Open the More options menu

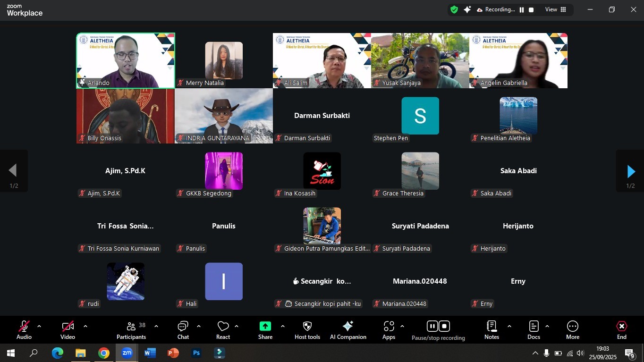(573, 330)
